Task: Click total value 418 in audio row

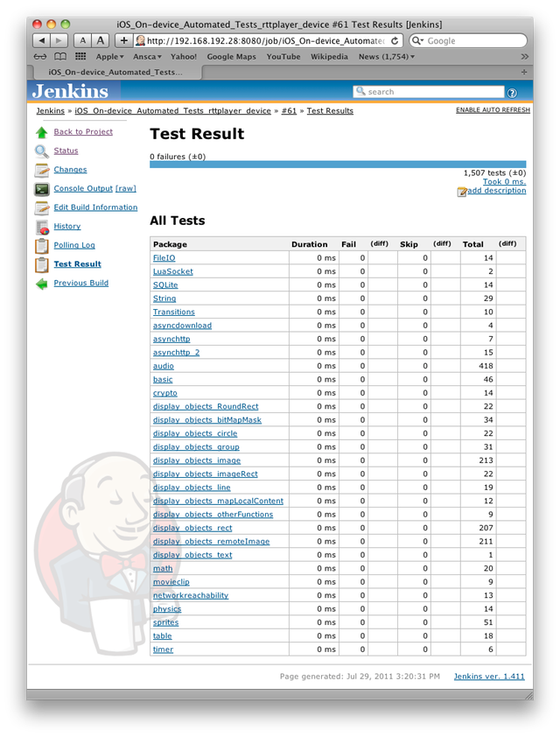Action: coord(486,366)
